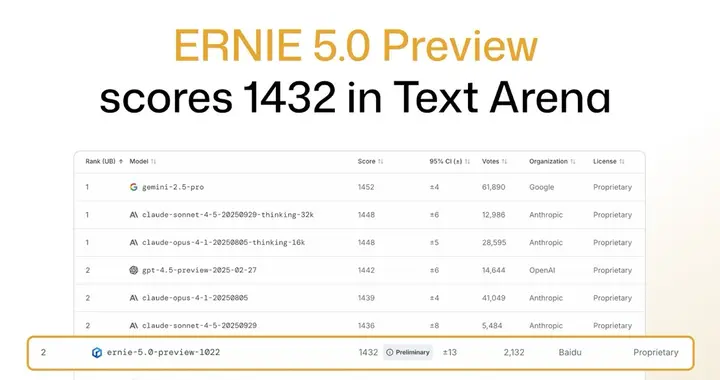This screenshot has width=720, height=380.
Task: Click the Preliminary badge on ERNIE row
Action: (408, 352)
